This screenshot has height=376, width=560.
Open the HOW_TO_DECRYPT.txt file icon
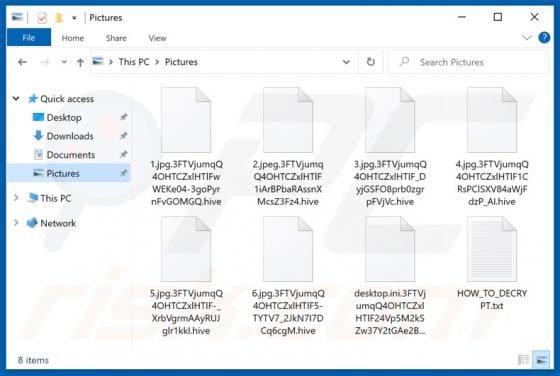(x=492, y=249)
